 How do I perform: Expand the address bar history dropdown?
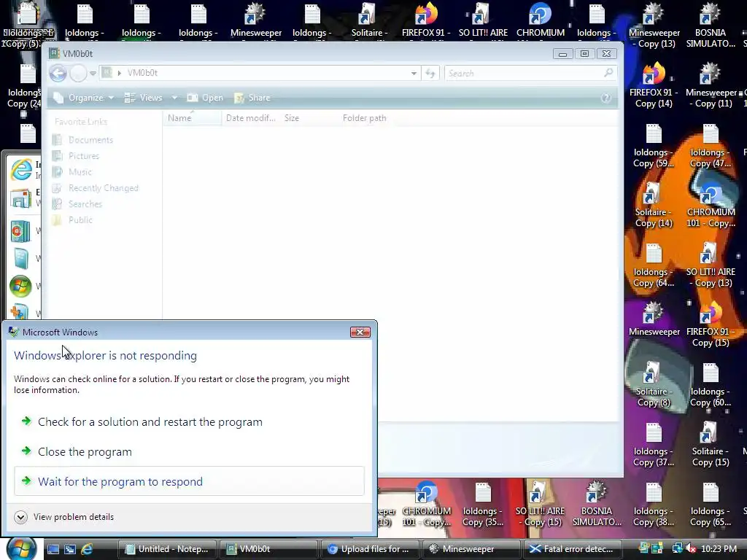[x=414, y=74]
